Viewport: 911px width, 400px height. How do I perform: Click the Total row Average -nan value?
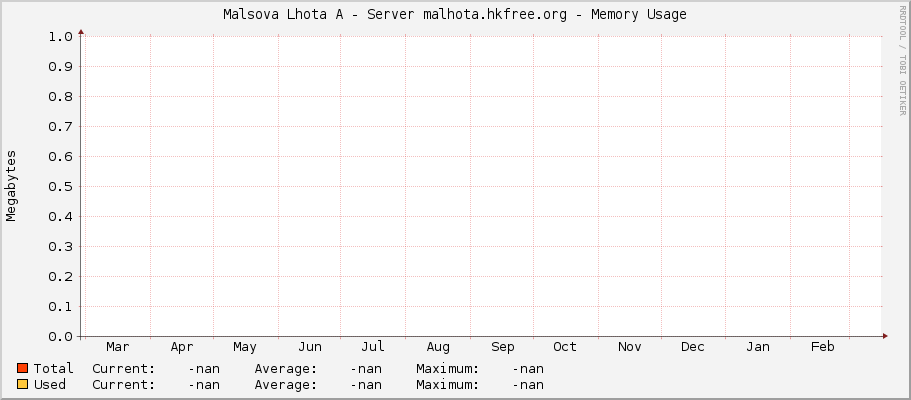tap(366, 369)
